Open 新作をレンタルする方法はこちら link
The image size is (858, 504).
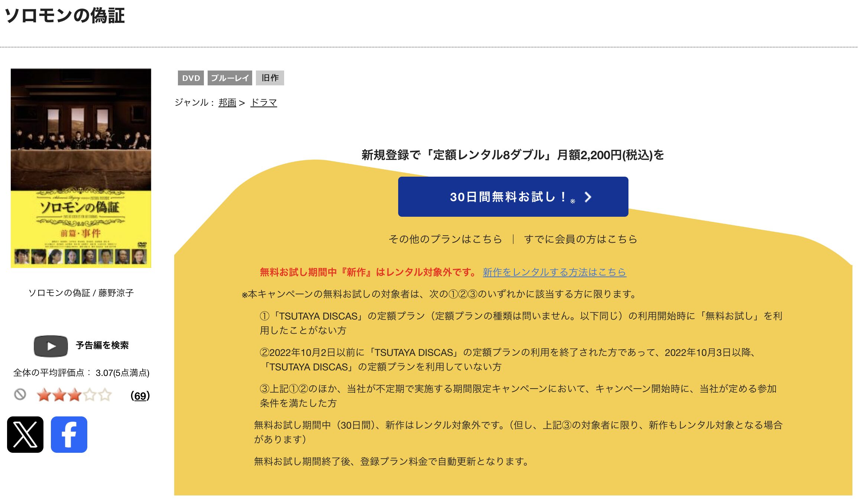pos(555,272)
